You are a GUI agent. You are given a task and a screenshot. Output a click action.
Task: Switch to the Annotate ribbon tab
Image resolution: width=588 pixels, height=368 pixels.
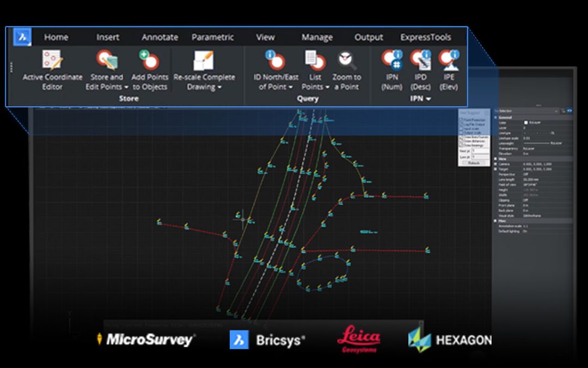pyautogui.click(x=160, y=37)
